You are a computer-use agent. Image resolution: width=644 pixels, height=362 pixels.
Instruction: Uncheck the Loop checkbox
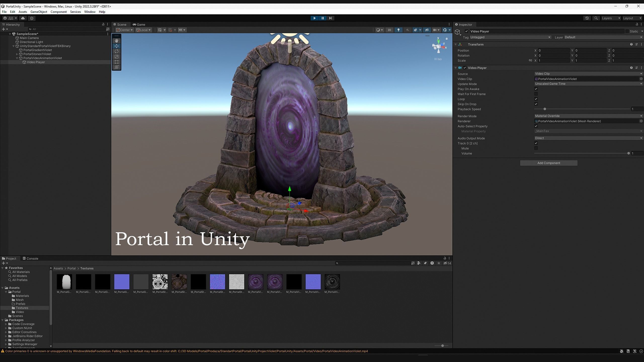tap(536, 99)
